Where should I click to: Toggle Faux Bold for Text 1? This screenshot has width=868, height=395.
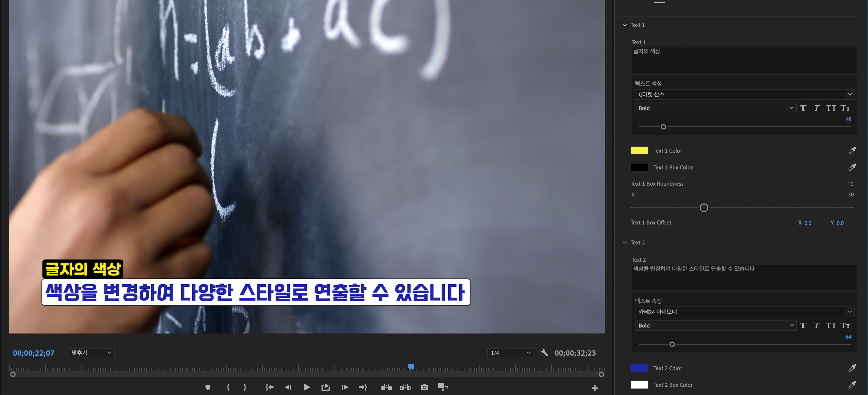[803, 108]
